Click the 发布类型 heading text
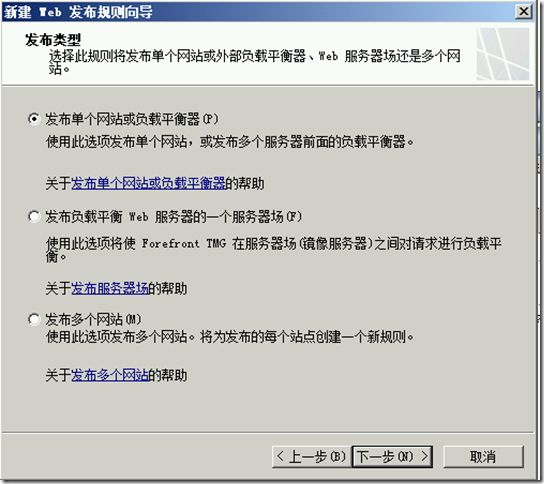This screenshot has height=484, width=544. coord(53,40)
